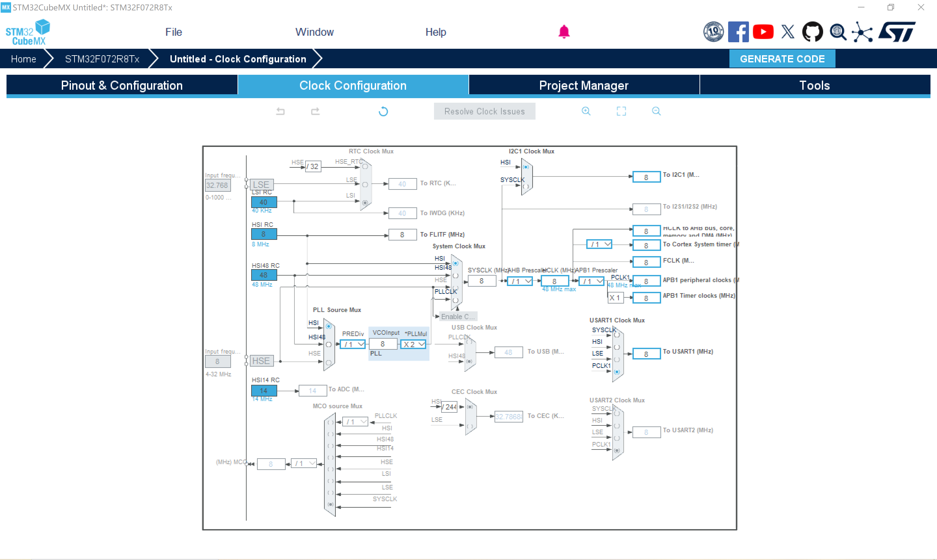Open the File menu
Viewport: 937px width, 560px height.
click(x=173, y=32)
